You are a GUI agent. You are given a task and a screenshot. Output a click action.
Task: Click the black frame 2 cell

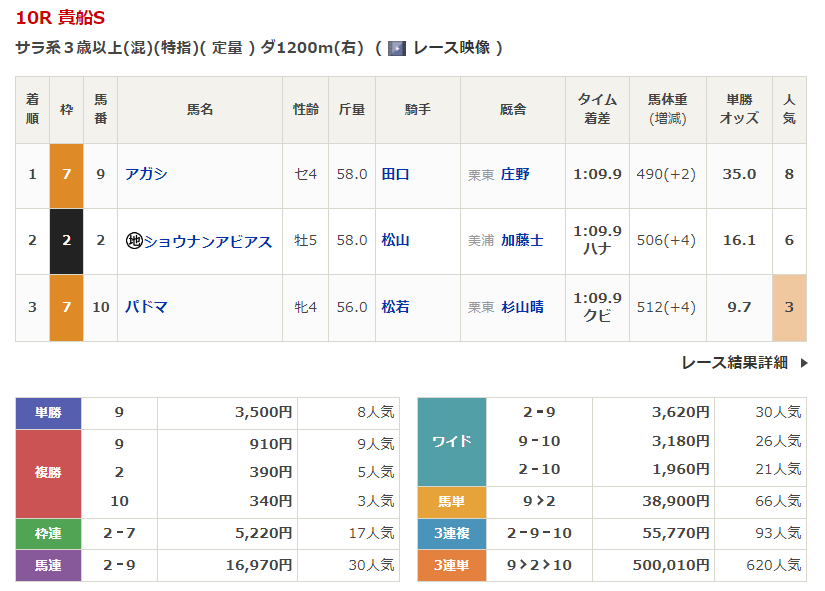66,241
